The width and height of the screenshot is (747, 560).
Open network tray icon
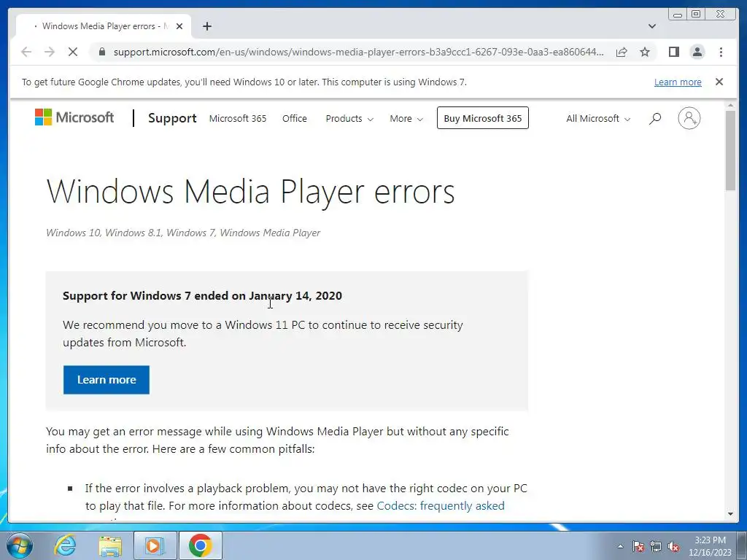(656, 546)
